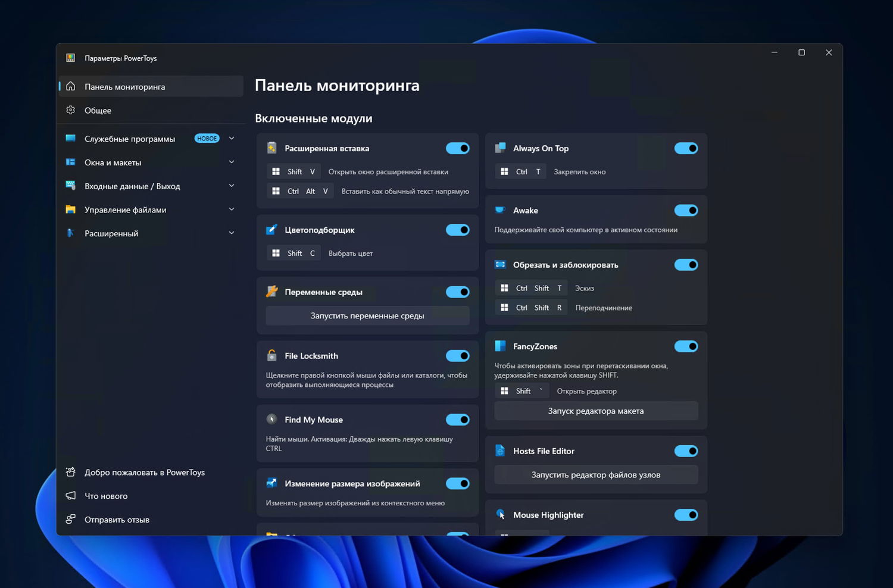This screenshot has height=588, width=893.
Task: Click the Win Shift C shortcut keys
Action: (293, 253)
